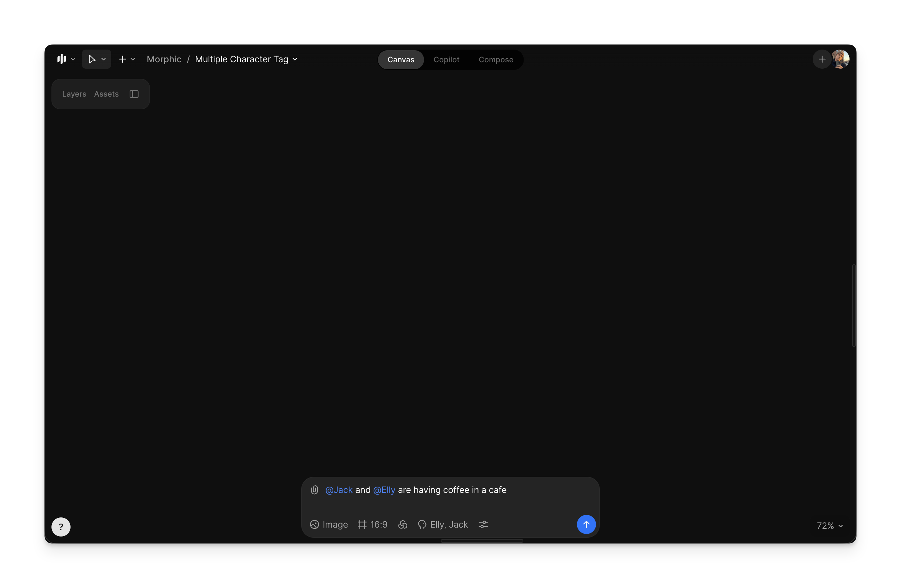901x588 pixels.
Task: Open the help question mark button
Action: 61,527
